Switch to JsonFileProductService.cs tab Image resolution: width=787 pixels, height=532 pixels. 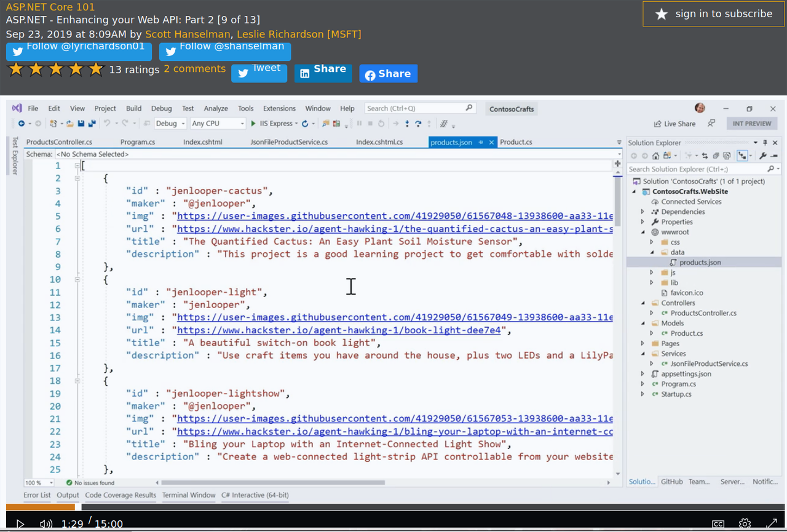pos(289,142)
